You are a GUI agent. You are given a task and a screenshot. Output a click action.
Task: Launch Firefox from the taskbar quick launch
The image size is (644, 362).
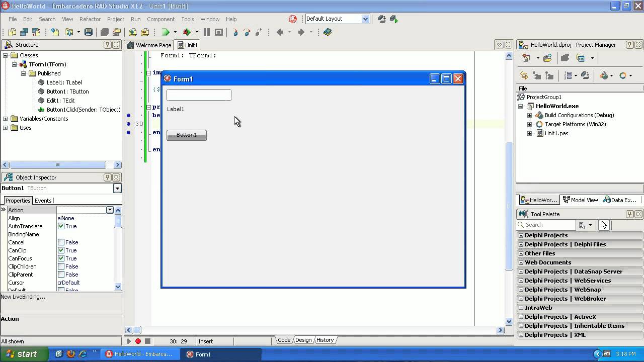coord(70,354)
